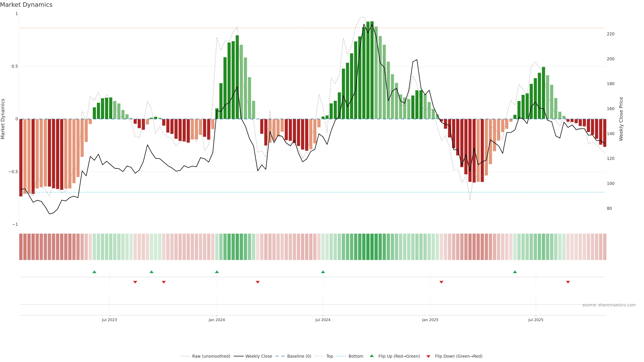Hide the Top line via legend
The width and height of the screenshot is (644, 362).
[x=330, y=356]
